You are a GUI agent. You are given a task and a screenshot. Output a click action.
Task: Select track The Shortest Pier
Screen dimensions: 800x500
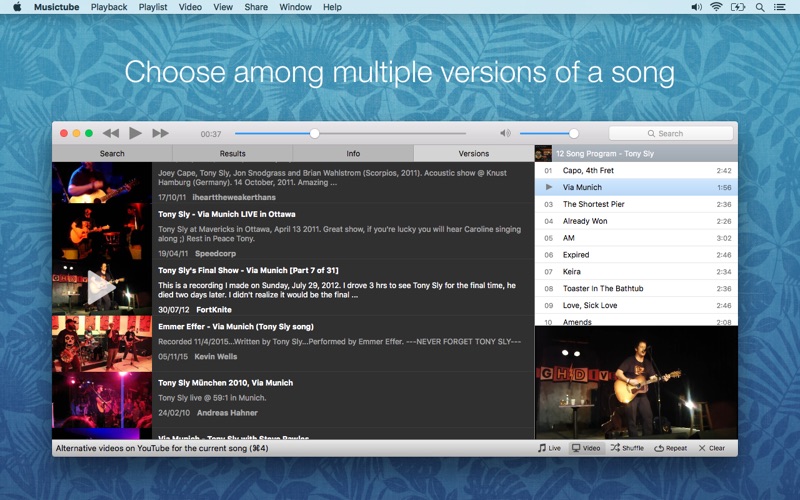click(x=636, y=204)
